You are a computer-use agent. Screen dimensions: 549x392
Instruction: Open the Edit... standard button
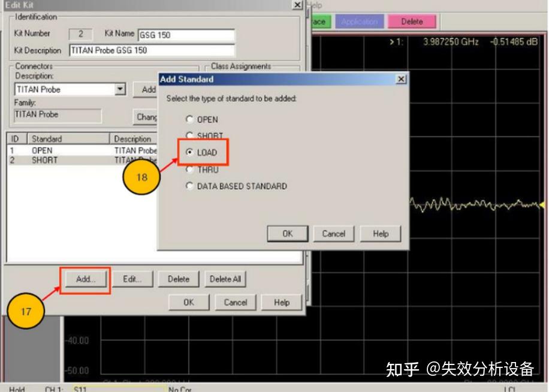pos(132,279)
